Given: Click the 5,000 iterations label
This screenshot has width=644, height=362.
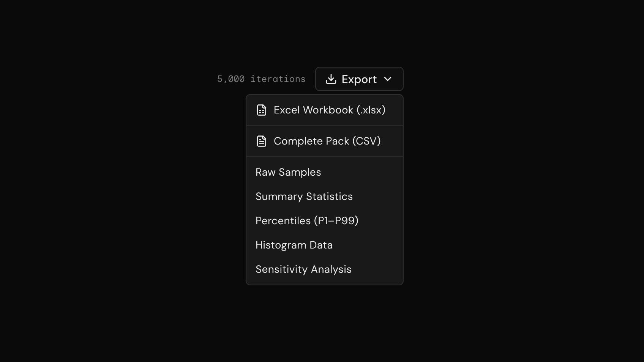Looking at the screenshot, I should 261,79.
